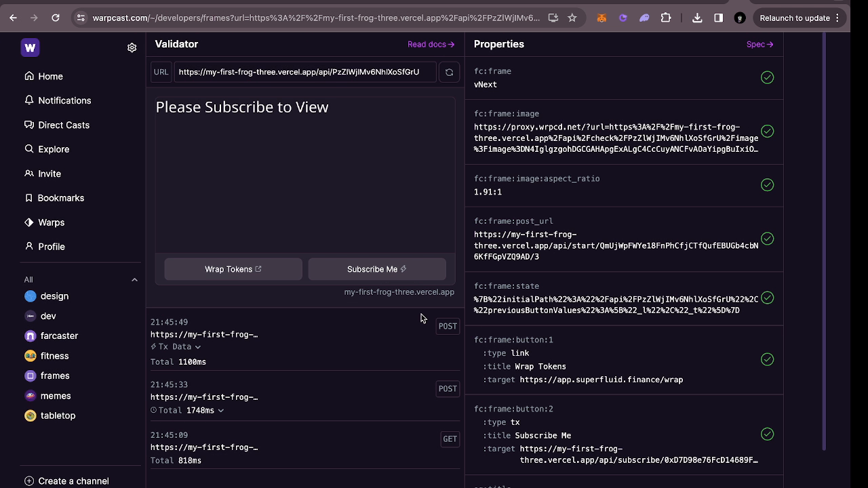The height and width of the screenshot is (488, 868).
Task: Open the MetaMask fox extension icon
Action: 601,18
